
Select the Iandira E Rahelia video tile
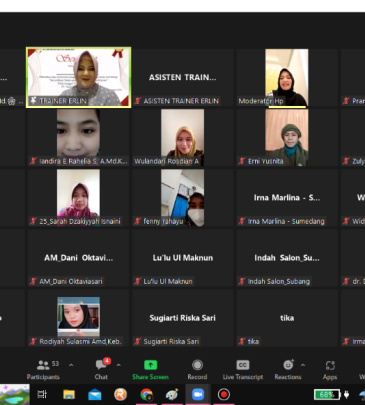pos(78,137)
